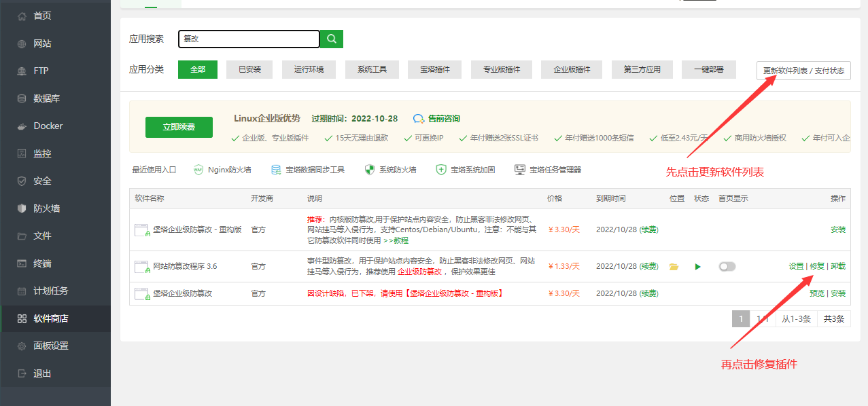Image resolution: width=868 pixels, height=406 pixels.
Task: Click the red 企业级防篡改 link
Action: pyautogui.click(x=418, y=272)
